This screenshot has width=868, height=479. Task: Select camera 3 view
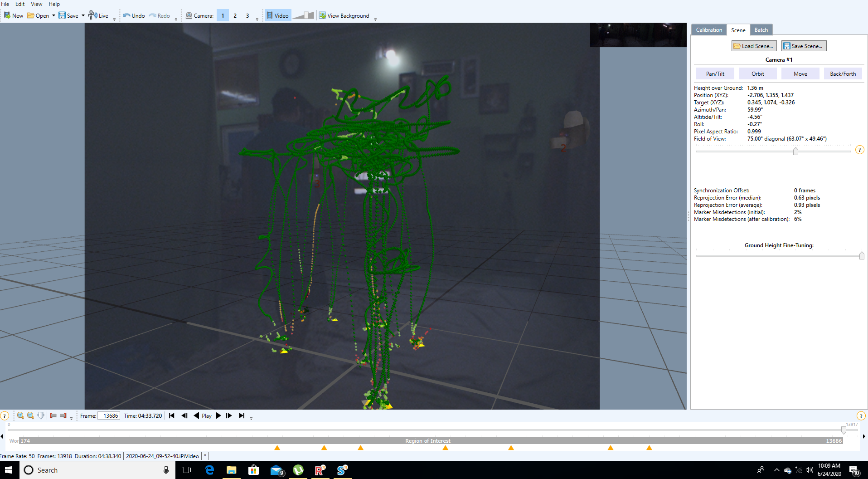(x=247, y=15)
